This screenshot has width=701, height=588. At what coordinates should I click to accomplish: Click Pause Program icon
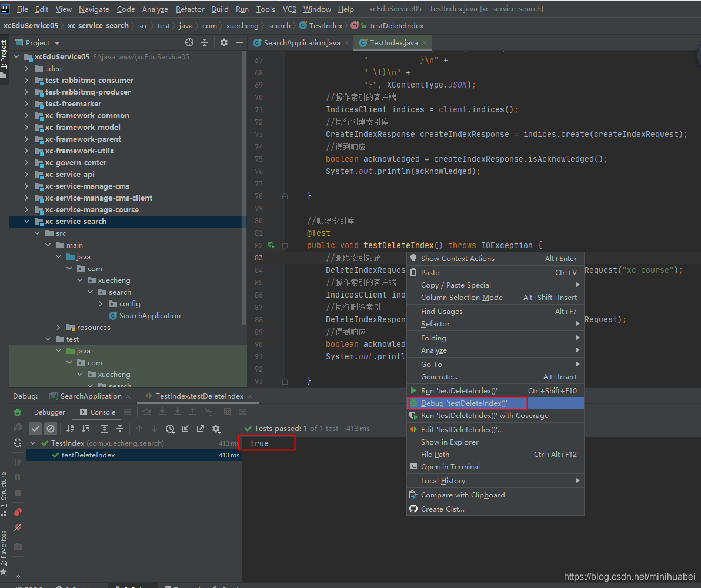[x=18, y=477]
